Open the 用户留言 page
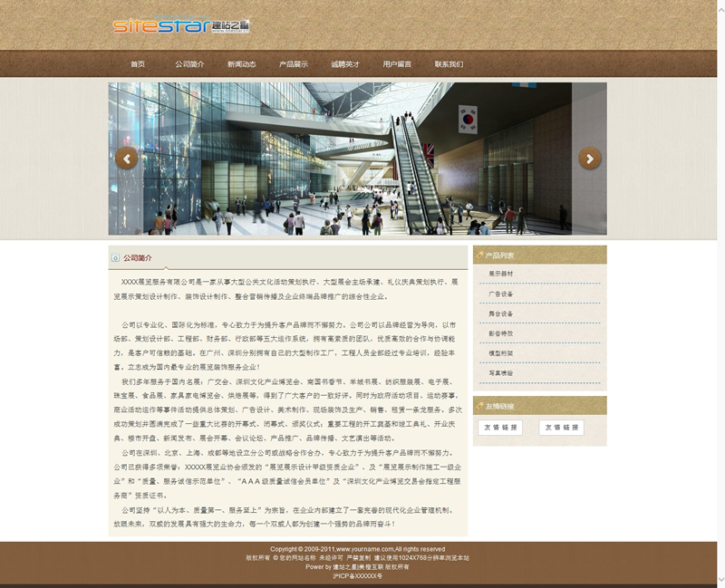 (397, 64)
